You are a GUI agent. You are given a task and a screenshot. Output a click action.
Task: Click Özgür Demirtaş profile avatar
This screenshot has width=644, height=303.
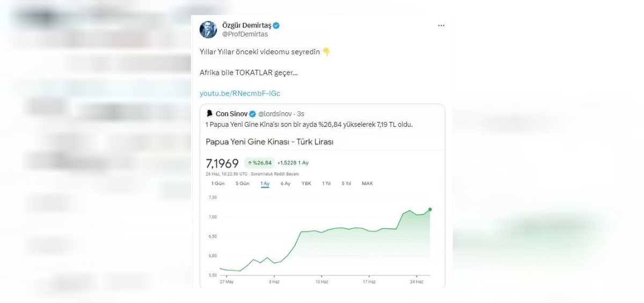point(208,30)
